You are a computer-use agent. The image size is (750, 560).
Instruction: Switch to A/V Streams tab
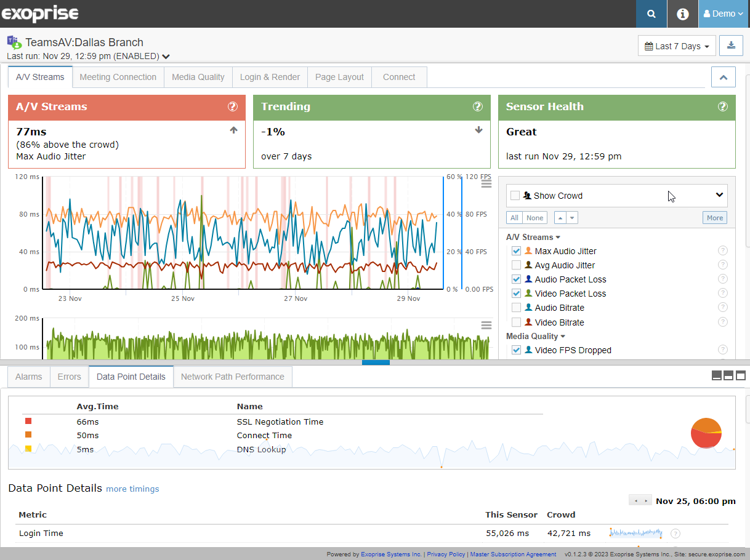40,77
